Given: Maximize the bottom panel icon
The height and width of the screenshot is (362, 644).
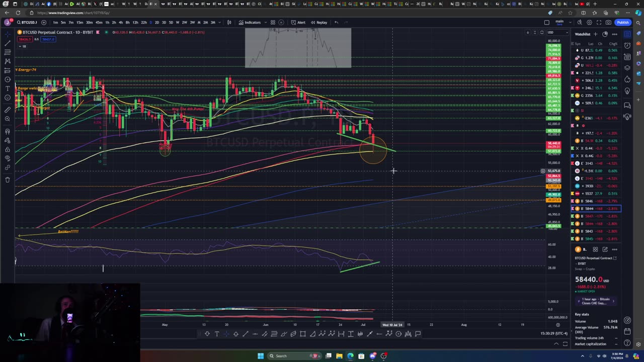Looking at the screenshot, I should 565,344.
